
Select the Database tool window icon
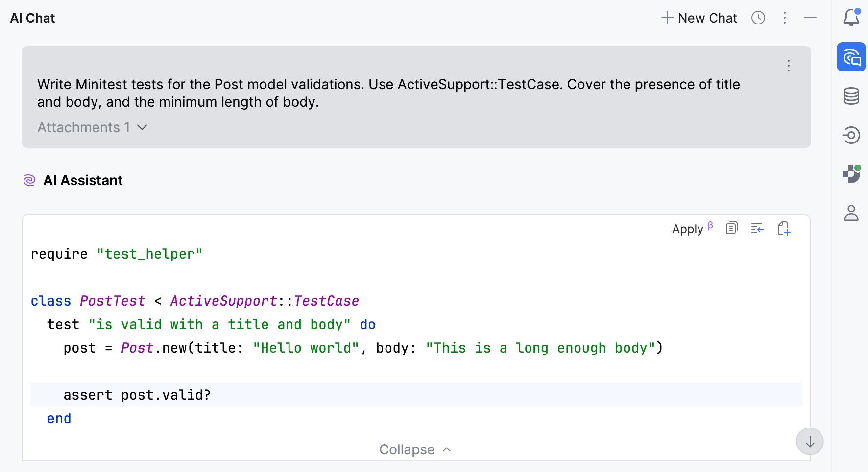pos(851,96)
